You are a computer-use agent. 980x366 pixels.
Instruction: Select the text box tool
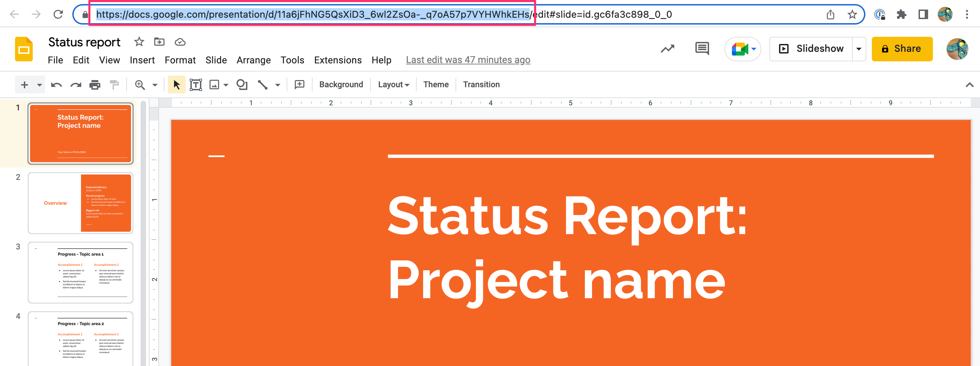196,85
